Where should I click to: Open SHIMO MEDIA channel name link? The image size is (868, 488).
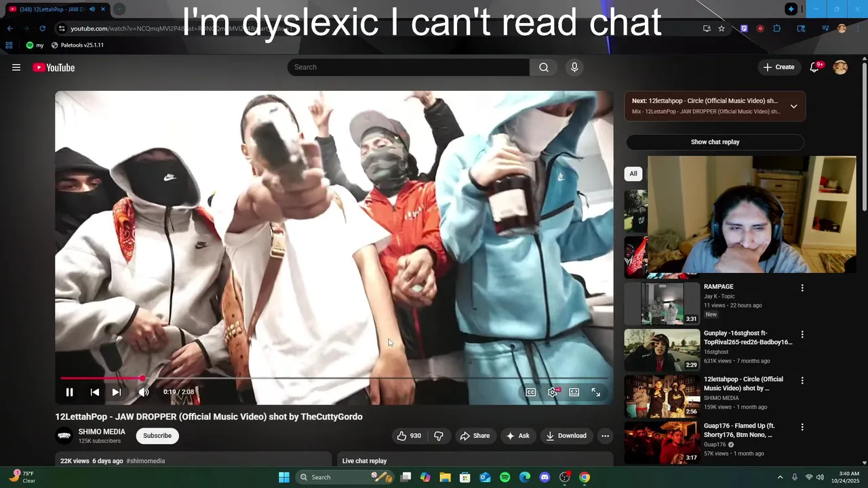(102, 432)
